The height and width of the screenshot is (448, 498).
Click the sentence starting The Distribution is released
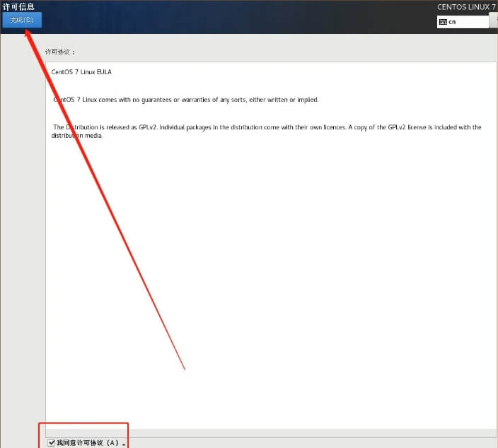pos(106,127)
